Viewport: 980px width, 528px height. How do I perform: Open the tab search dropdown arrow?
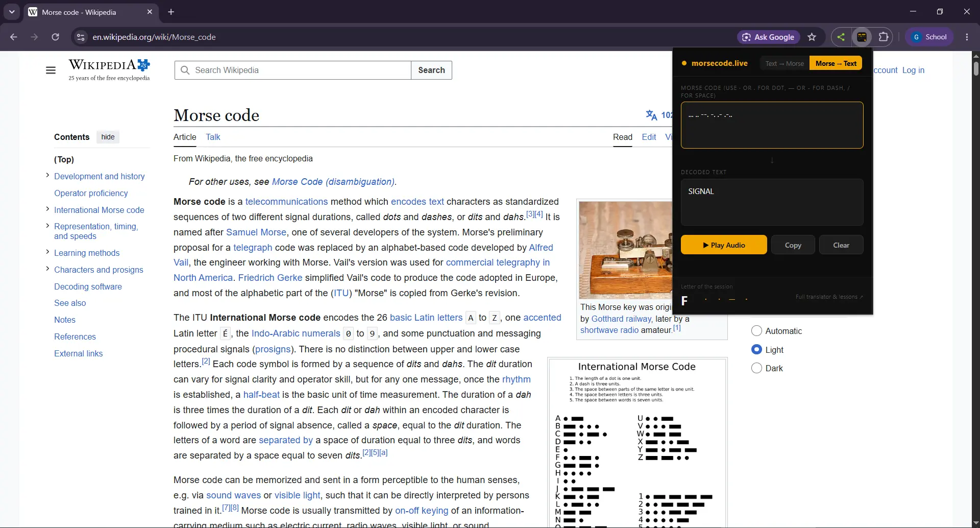(12, 12)
